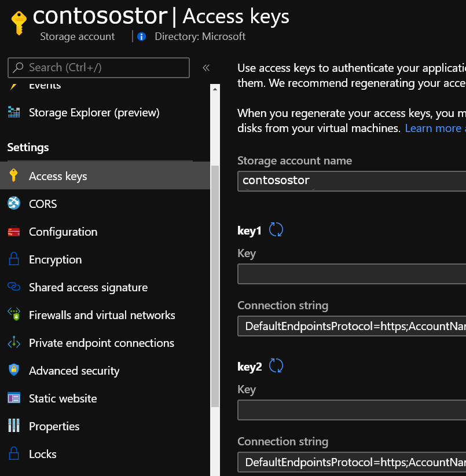This screenshot has height=476, width=466.
Task: Regenerate key2 using its refresh icon
Action: 276,365
